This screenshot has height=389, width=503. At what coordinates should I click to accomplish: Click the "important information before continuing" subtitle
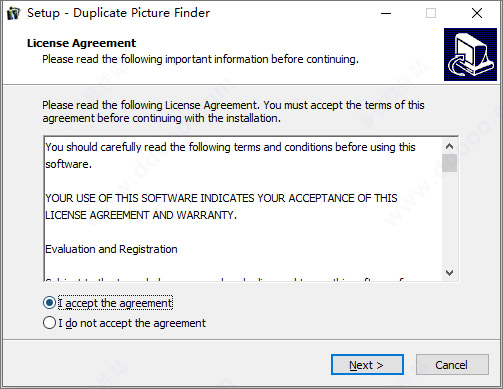pos(262,59)
